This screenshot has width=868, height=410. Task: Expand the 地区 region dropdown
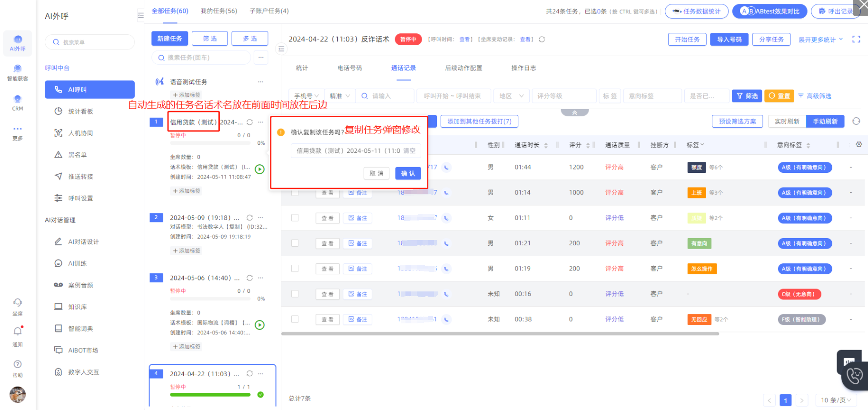pos(511,96)
